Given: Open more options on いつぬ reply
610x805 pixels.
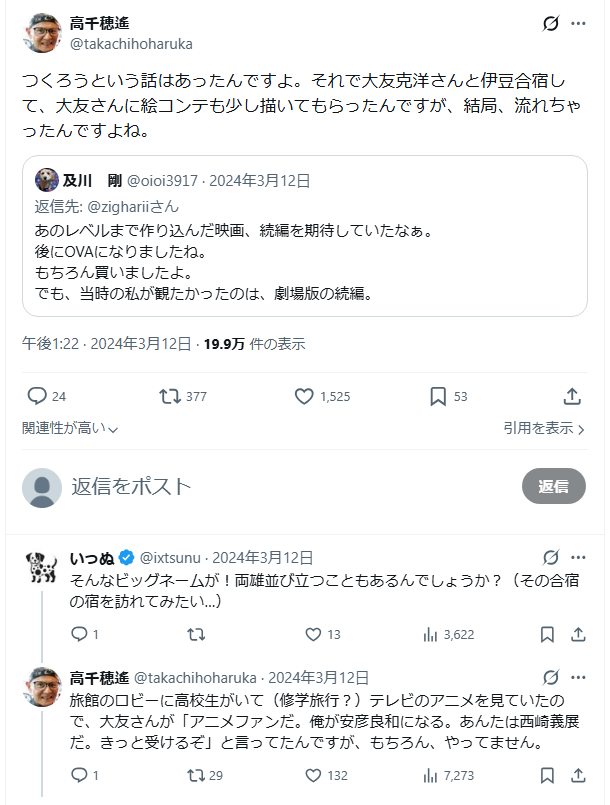Looking at the screenshot, I should point(578,557).
